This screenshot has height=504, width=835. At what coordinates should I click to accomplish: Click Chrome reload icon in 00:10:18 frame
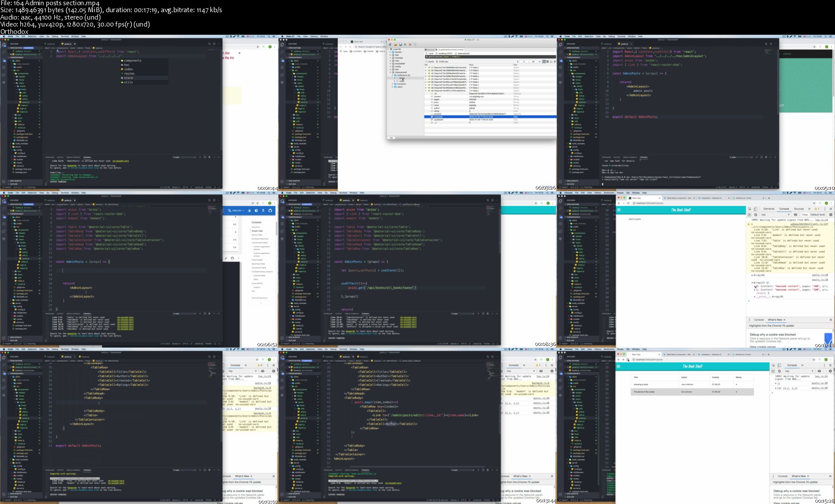pyautogui.click(x=628, y=203)
